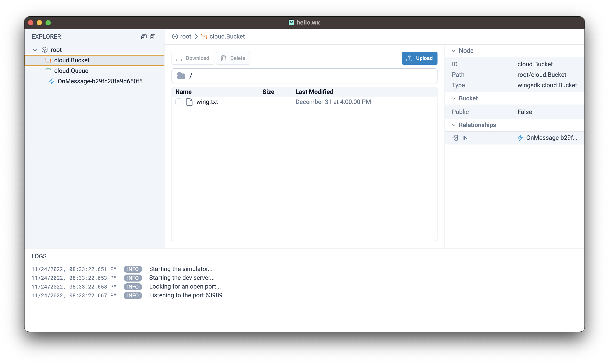
Task: Click the root breadcrumb link
Action: [x=186, y=36]
